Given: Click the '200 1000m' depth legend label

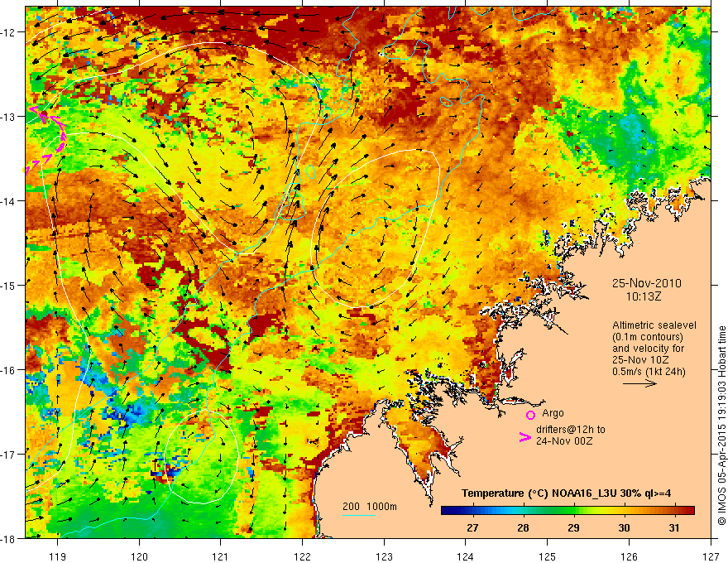Looking at the screenshot, I should point(370,507).
